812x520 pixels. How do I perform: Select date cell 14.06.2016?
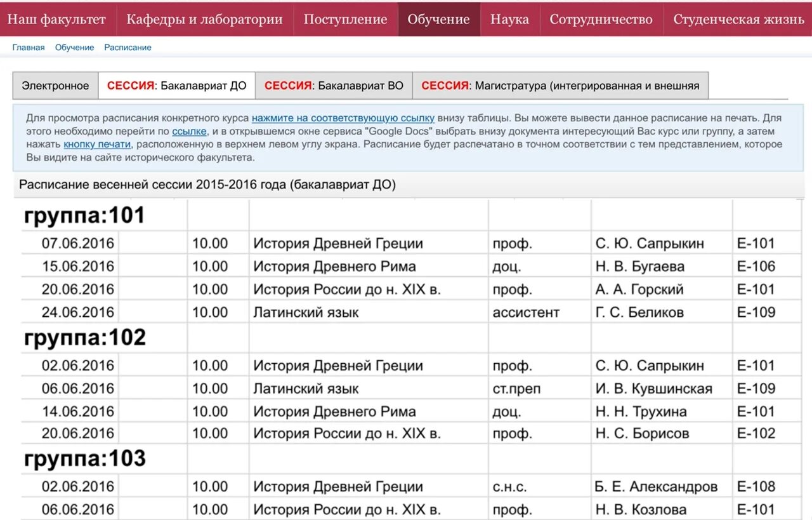point(78,411)
